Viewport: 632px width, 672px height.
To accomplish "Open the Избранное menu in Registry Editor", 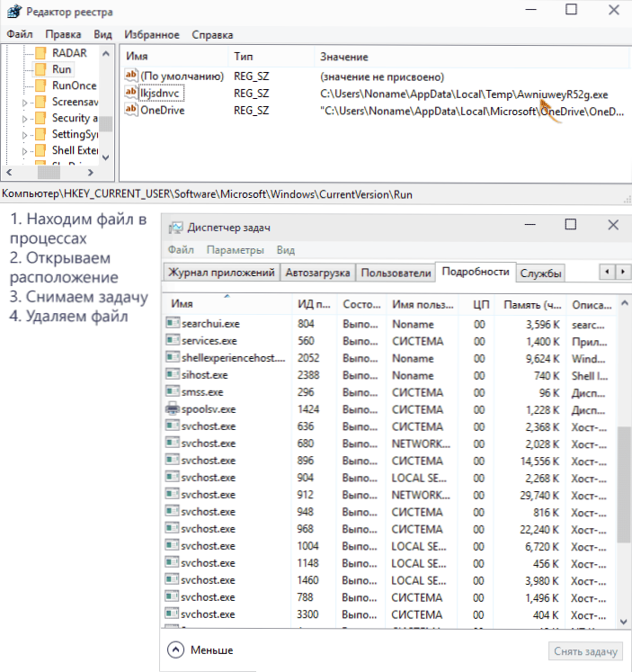I will 152,35.
